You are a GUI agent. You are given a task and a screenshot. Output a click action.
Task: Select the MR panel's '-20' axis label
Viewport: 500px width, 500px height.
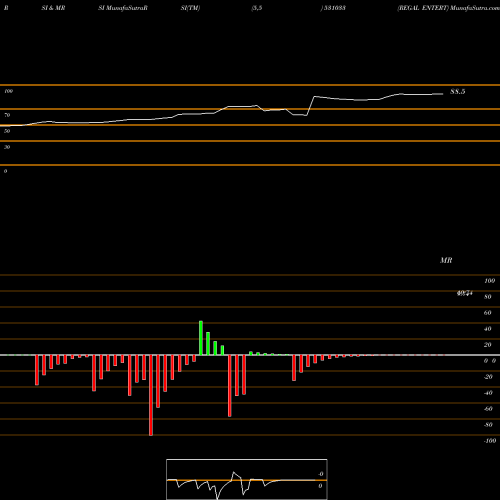[488, 377]
